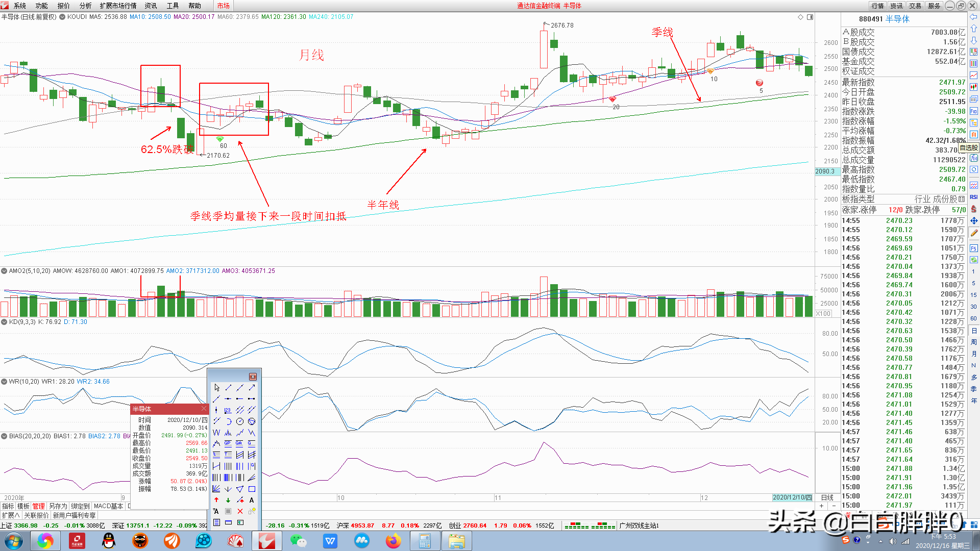Switch chart to yearly 年 period
Image resolution: width=980 pixels, height=551 pixels.
(x=974, y=400)
